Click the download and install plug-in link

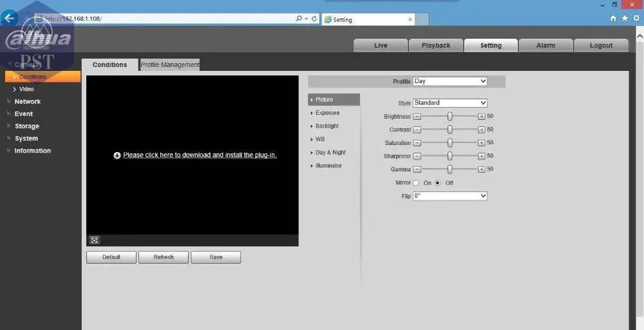(x=200, y=155)
